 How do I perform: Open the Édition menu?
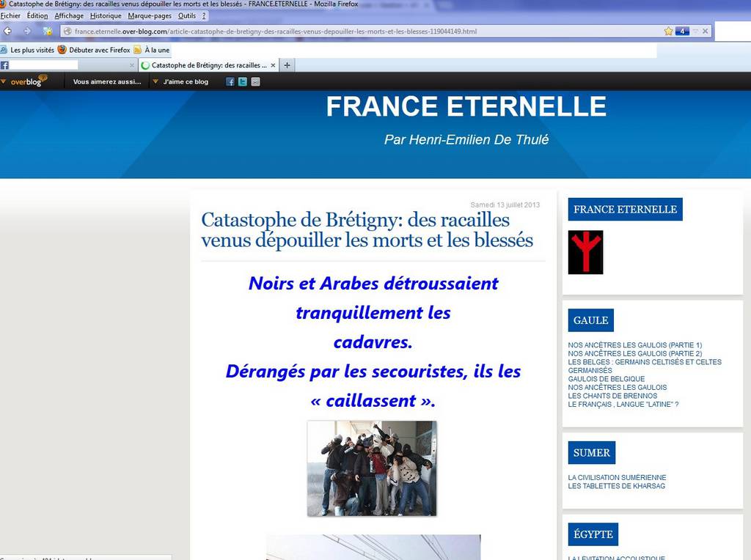pos(37,16)
